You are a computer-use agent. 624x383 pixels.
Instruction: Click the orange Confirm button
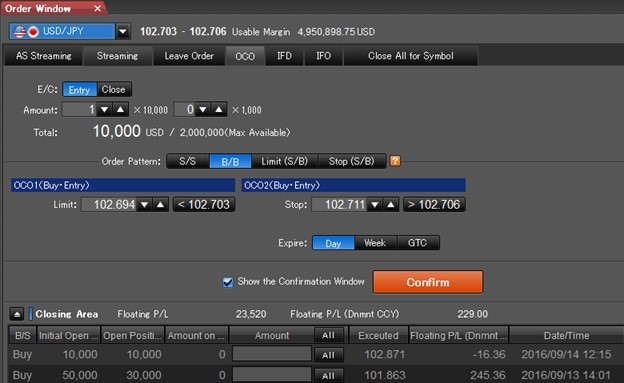[x=428, y=282]
